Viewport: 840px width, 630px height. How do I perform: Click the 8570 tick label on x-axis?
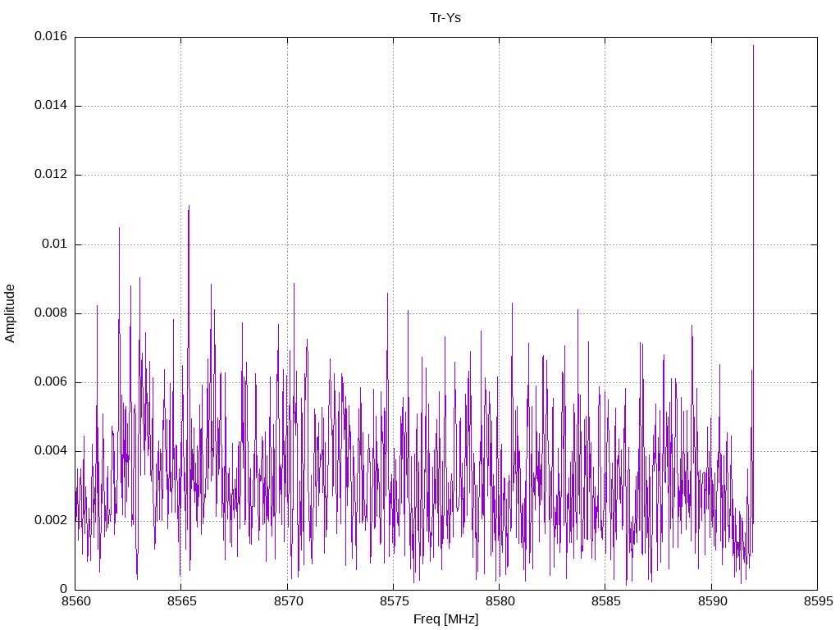287,603
